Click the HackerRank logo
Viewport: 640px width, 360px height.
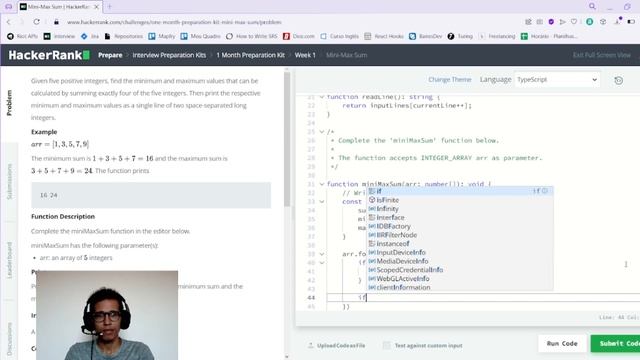pos(49,55)
